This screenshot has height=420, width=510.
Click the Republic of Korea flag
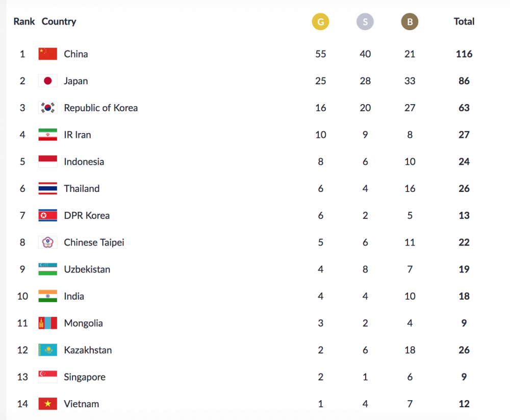click(x=47, y=108)
